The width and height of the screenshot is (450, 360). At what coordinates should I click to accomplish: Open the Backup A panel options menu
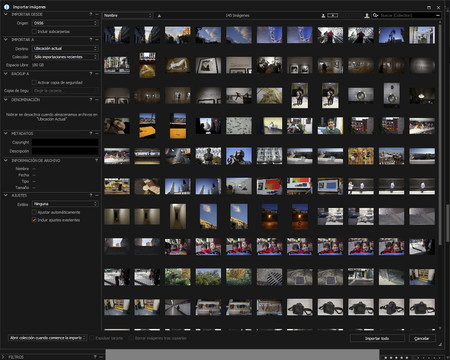pyautogui.click(x=97, y=74)
